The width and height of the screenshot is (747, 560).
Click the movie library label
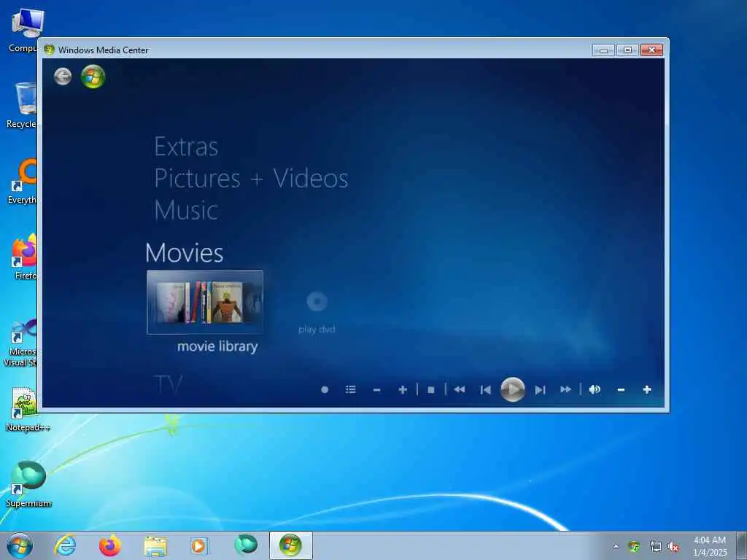[217, 346]
